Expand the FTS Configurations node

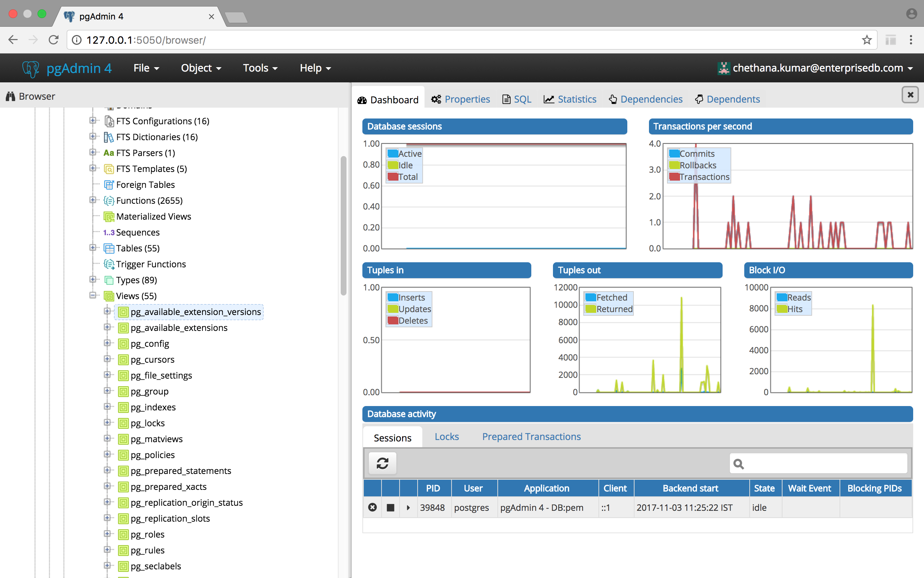tap(93, 120)
